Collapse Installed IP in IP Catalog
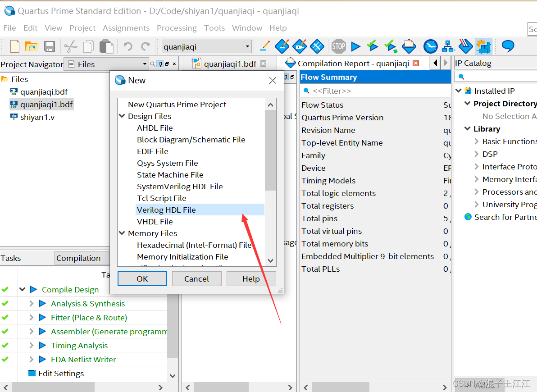 [x=459, y=91]
